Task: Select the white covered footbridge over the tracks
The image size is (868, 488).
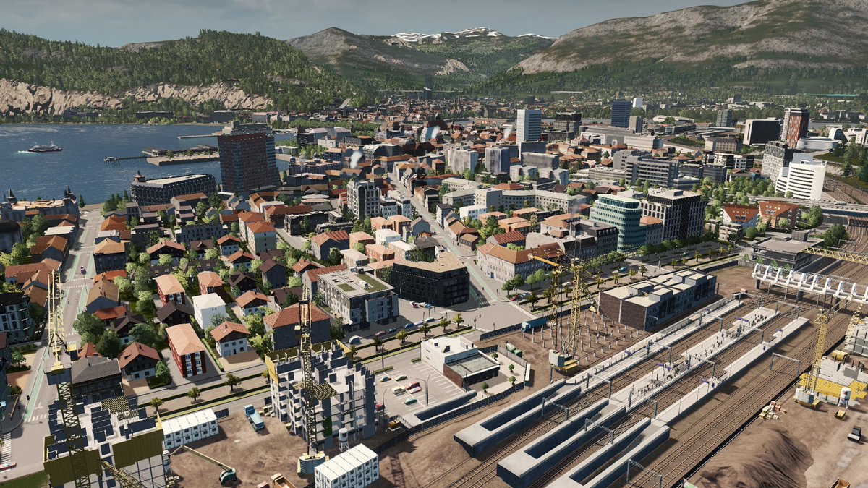Action: click(x=809, y=282)
